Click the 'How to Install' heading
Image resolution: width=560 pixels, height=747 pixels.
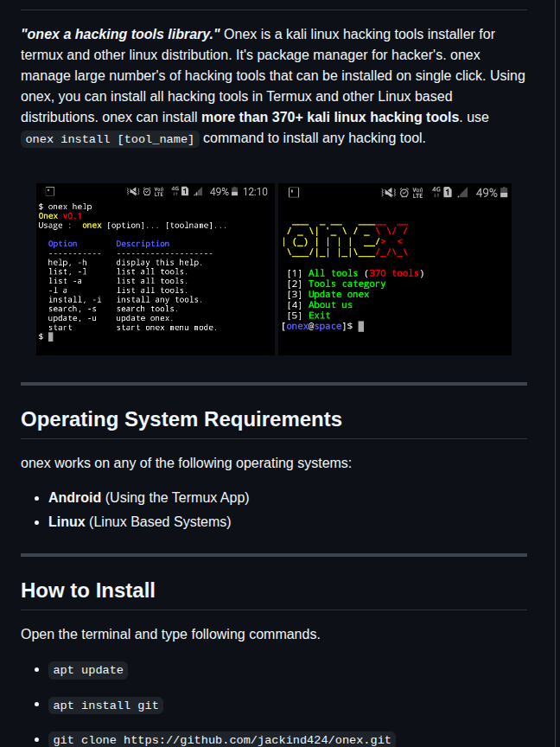[x=88, y=591]
